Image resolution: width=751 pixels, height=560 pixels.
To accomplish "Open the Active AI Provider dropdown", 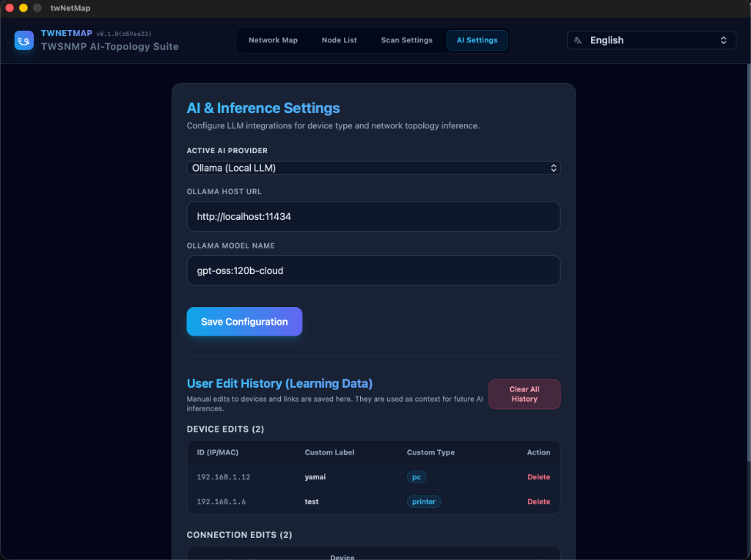I will pos(373,168).
